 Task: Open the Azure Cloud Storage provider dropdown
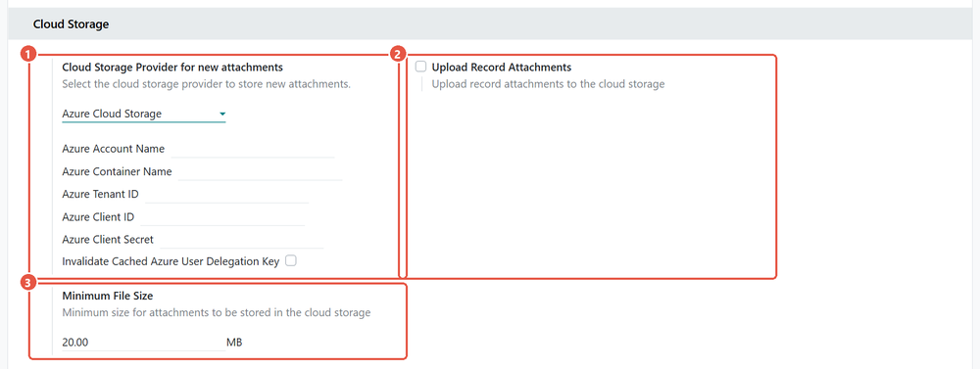coord(144,115)
